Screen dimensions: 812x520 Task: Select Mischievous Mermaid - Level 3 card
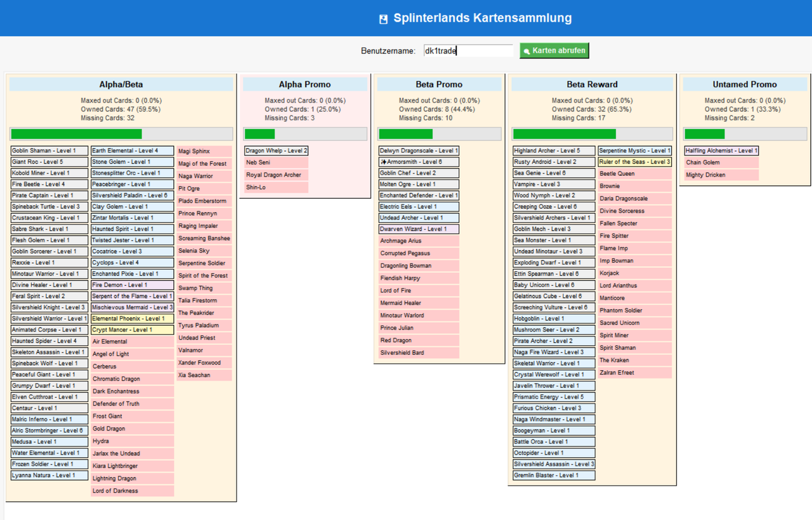(133, 307)
